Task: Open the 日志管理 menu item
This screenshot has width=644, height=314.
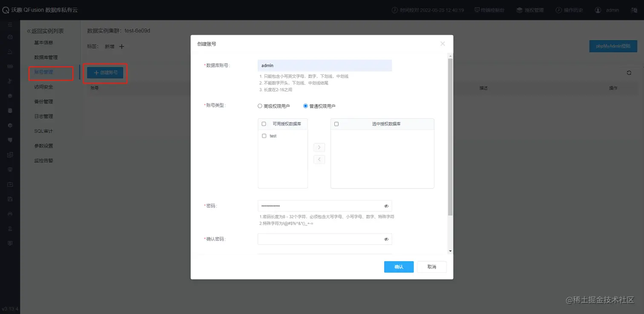Action: [43, 116]
